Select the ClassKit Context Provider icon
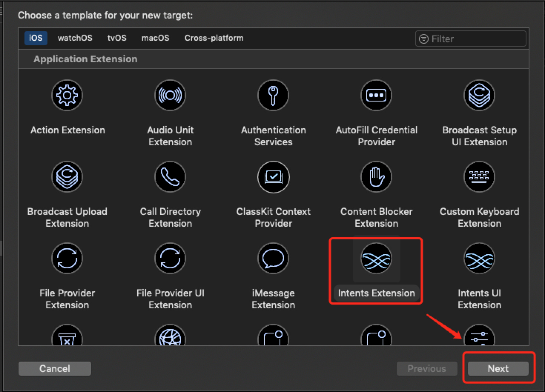Image resolution: width=545 pixels, height=392 pixels. pos(273,177)
